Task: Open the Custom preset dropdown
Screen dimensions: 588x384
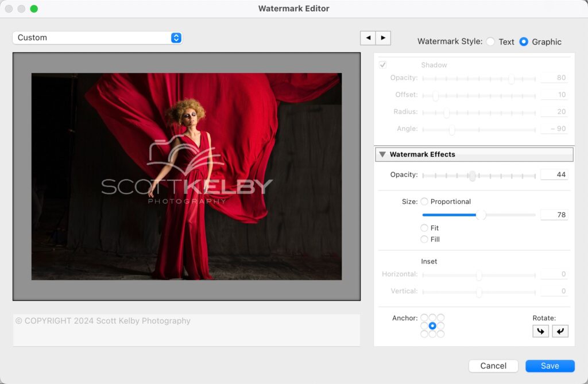Action: [x=98, y=38]
